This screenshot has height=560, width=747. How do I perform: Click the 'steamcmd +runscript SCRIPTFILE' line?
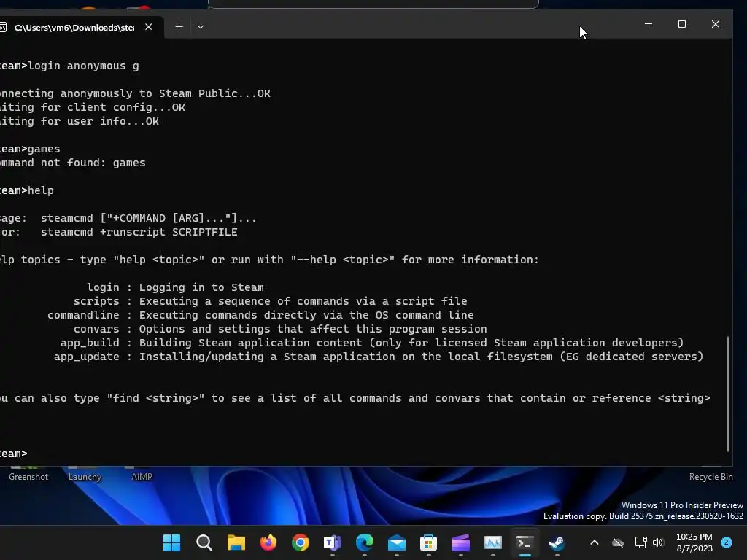click(139, 232)
